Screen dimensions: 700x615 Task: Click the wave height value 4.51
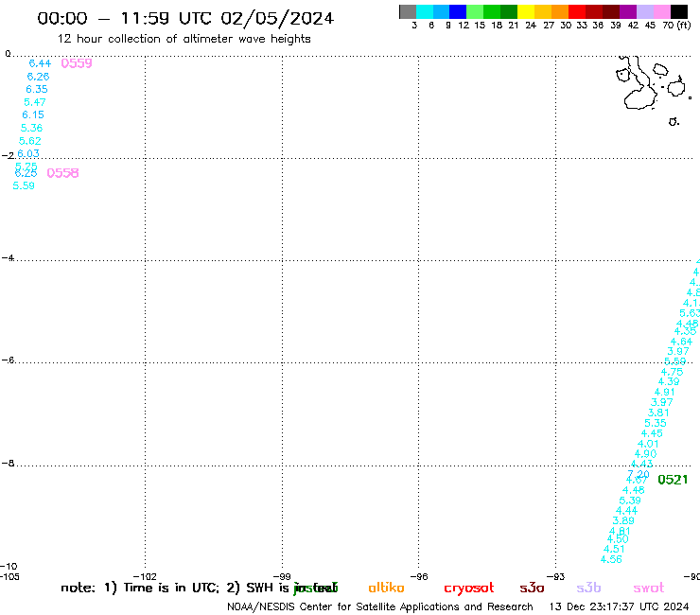click(x=614, y=549)
